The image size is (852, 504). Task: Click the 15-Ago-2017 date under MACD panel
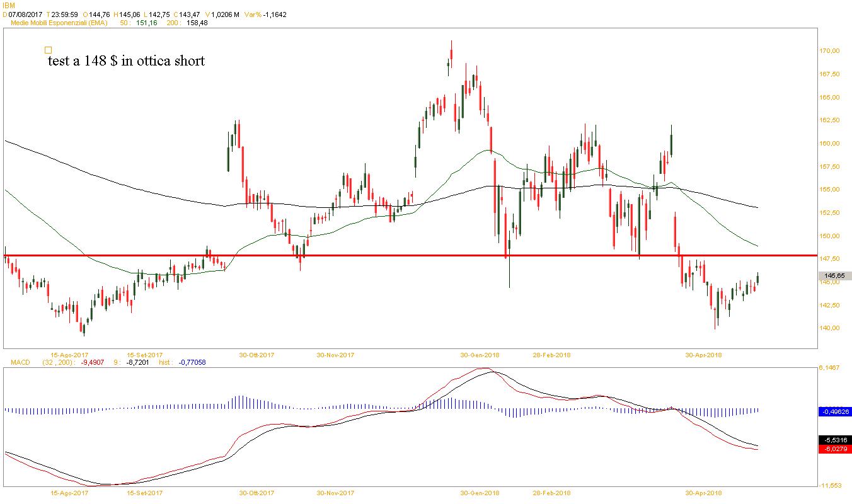69,493
